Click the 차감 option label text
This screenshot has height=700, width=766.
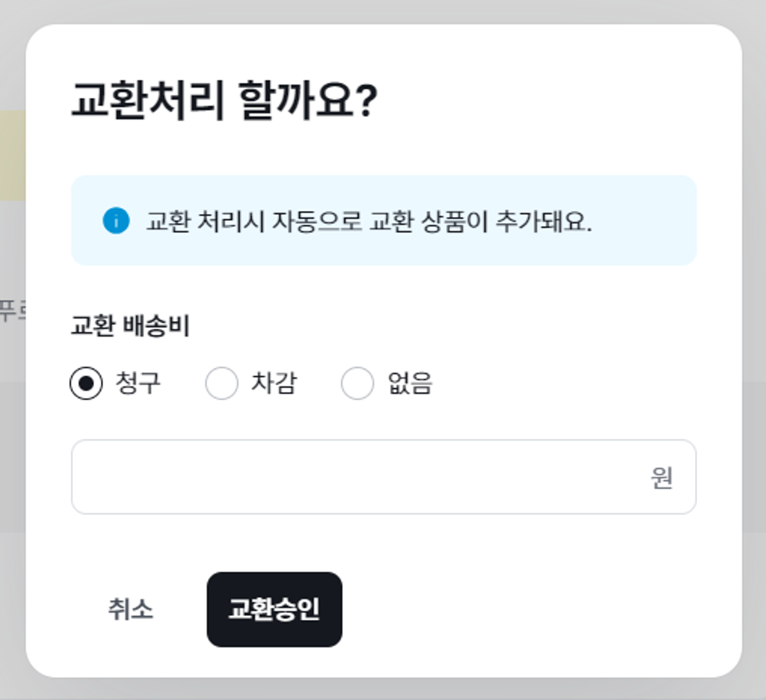(274, 383)
